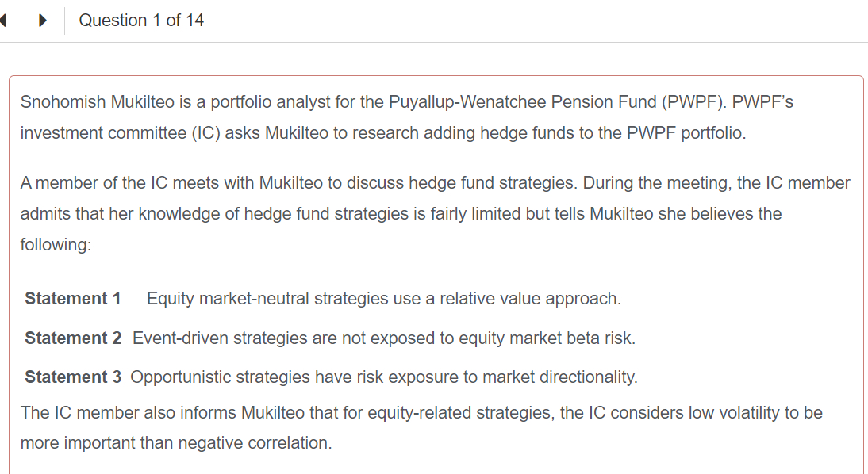Click the "Question 1 of 14" label
This screenshot has height=474, width=868.
point(141,21)
